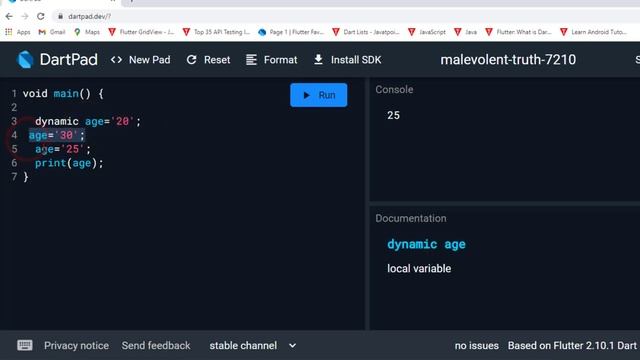This screenshot has height=360, width=640.
Task: Open the Flutter GridView bookmark
Action: [141, 32]
